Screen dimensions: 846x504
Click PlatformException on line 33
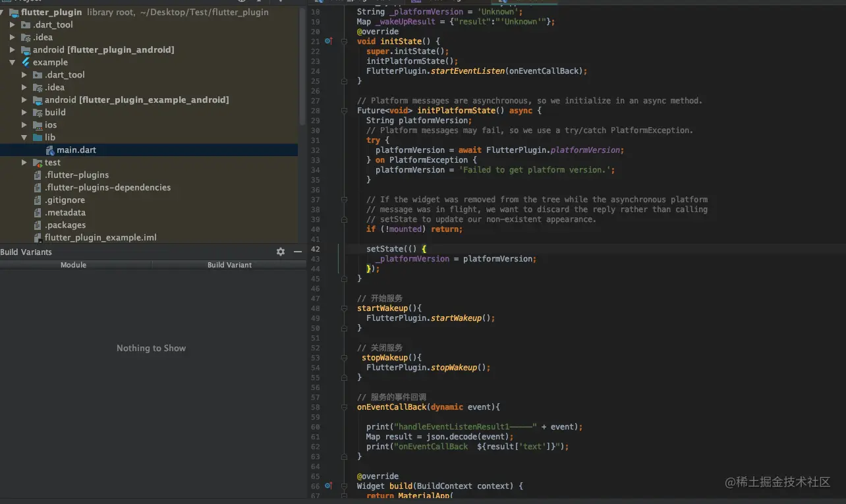coord(429,160)
